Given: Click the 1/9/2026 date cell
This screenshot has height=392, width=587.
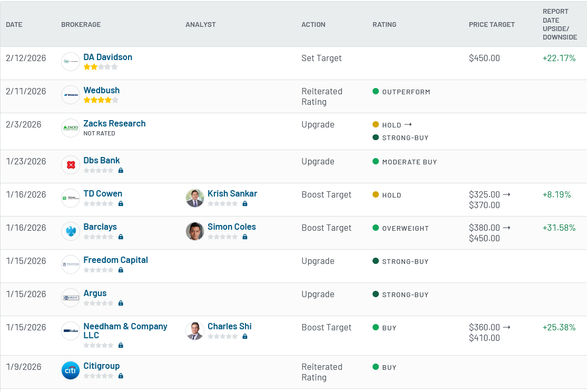Looking at the screenshot, I should [x=24, y=367].
